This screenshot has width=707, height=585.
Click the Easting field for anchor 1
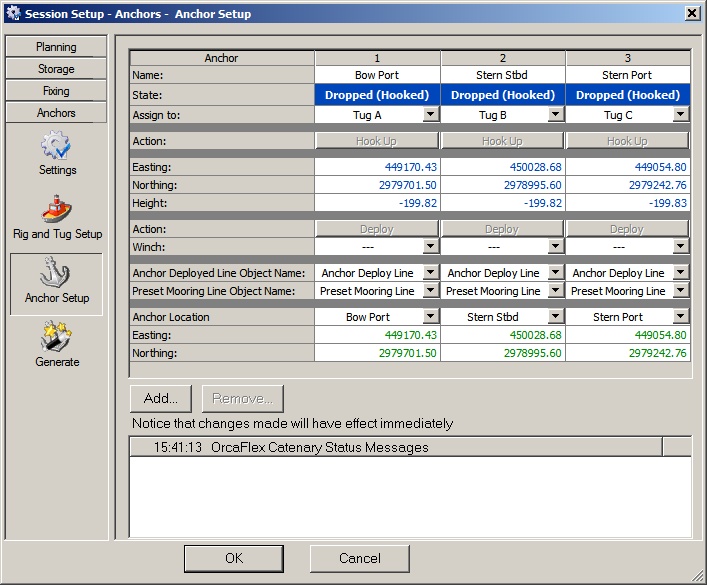point(377,167)
